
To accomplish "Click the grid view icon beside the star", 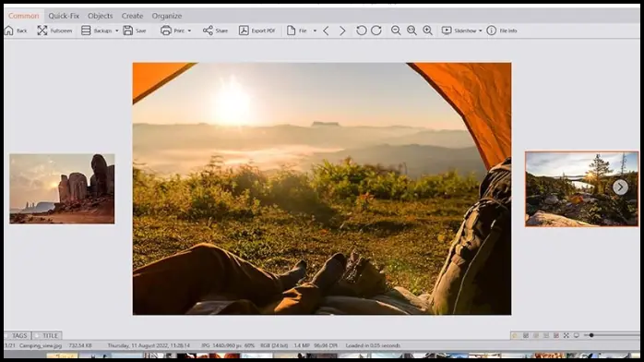I will click(x=525, y=336).
